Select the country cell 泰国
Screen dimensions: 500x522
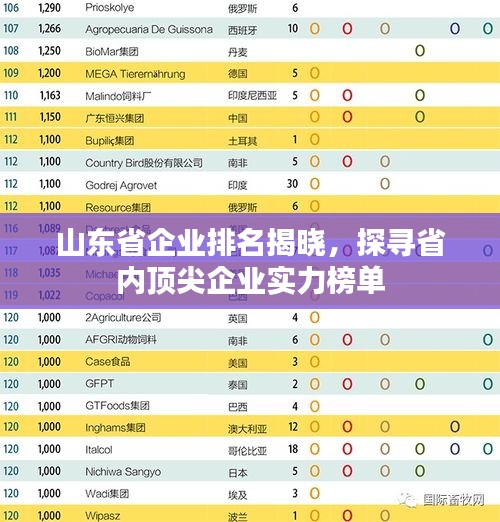point(238,385)
